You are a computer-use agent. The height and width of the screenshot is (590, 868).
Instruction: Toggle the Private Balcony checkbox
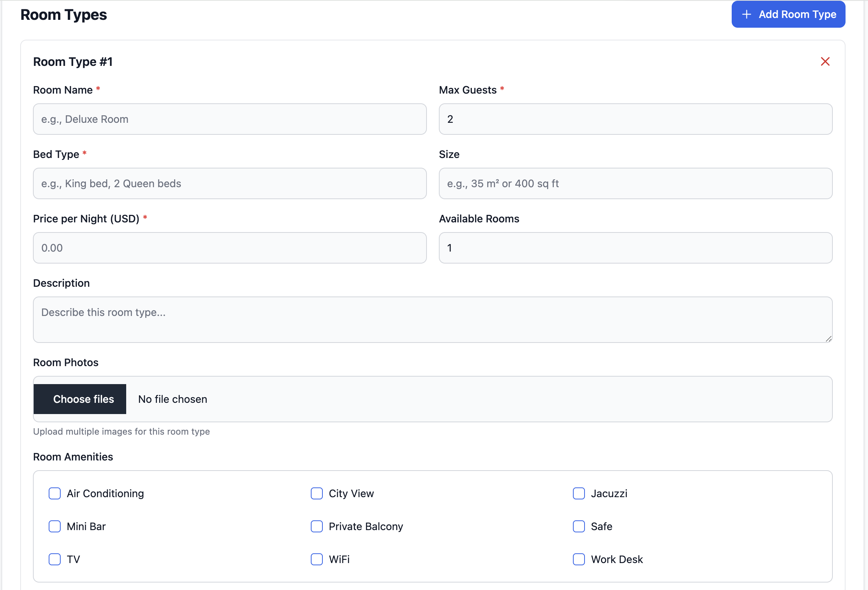point(317,526)
